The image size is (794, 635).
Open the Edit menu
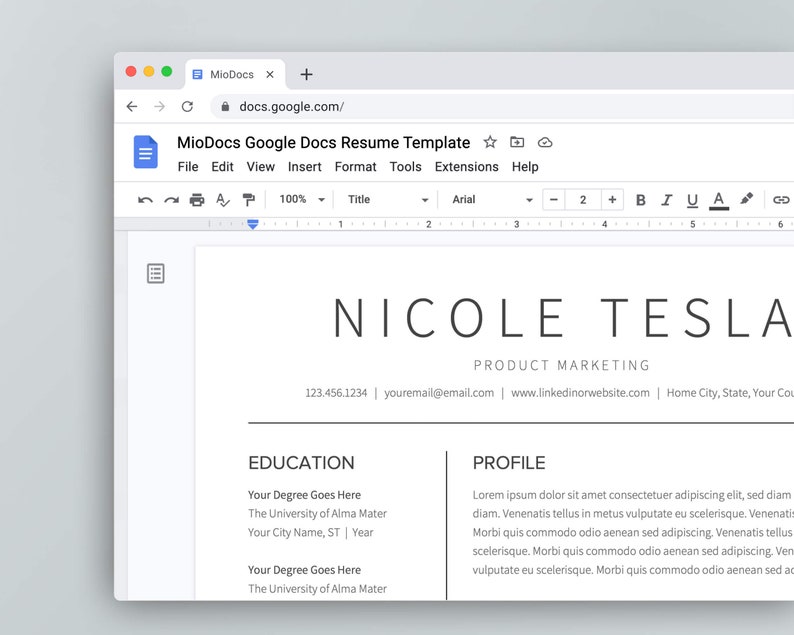222,167
